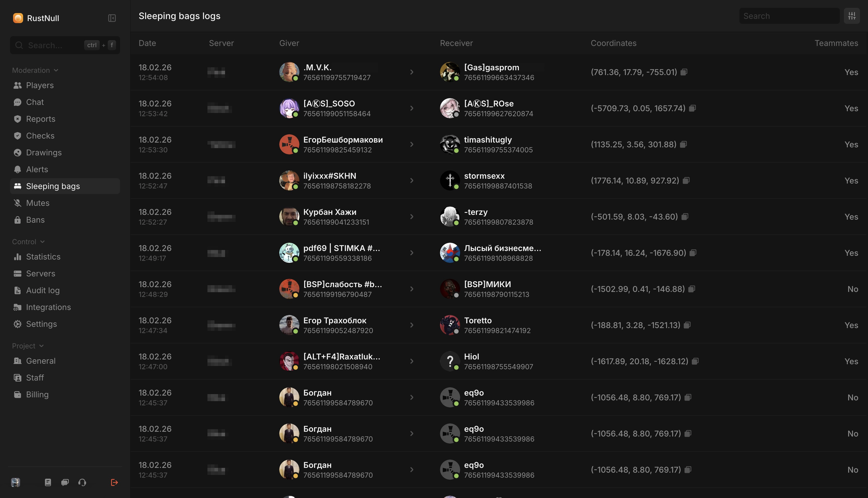The height and width of the screenshot is (498, 868).
Task: Collapse sidebar with panel toggle icon
Action: point(112,18)
